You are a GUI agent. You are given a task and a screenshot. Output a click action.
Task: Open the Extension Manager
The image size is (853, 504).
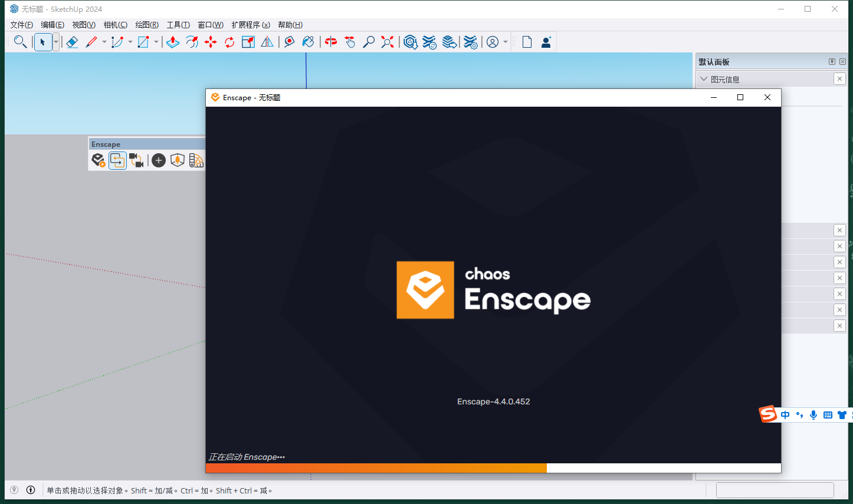(470, 42)
